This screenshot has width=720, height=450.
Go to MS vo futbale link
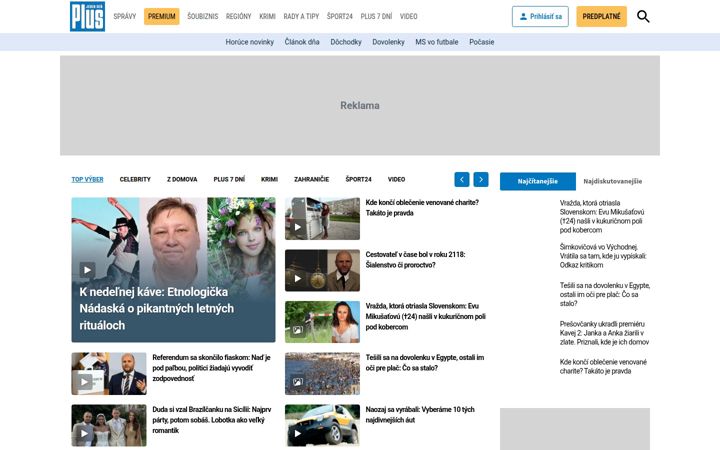tap(437, 42)
